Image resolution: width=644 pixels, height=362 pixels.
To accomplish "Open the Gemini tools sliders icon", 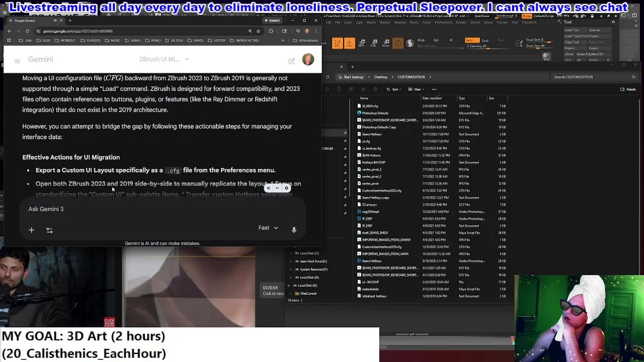I will 49,230.
